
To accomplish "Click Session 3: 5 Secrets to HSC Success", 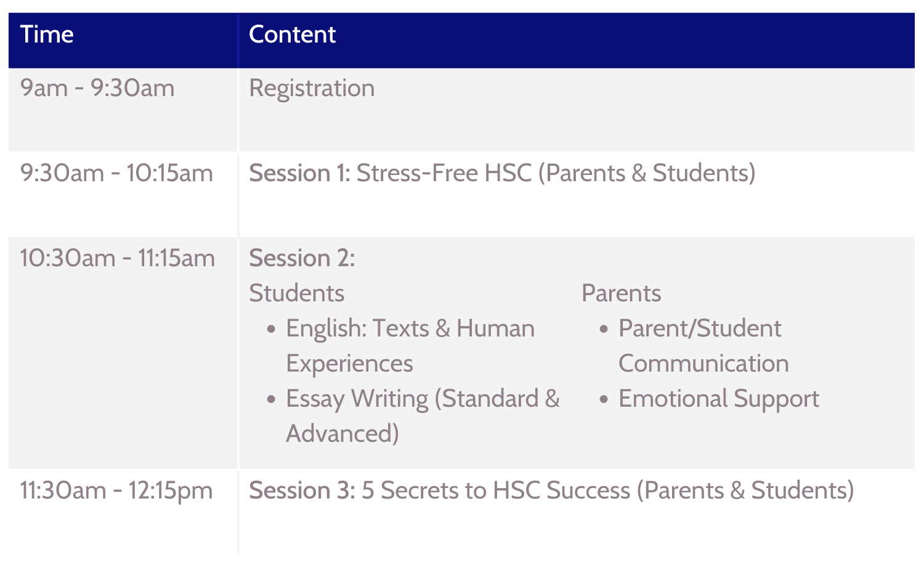I will click(440, 491).
